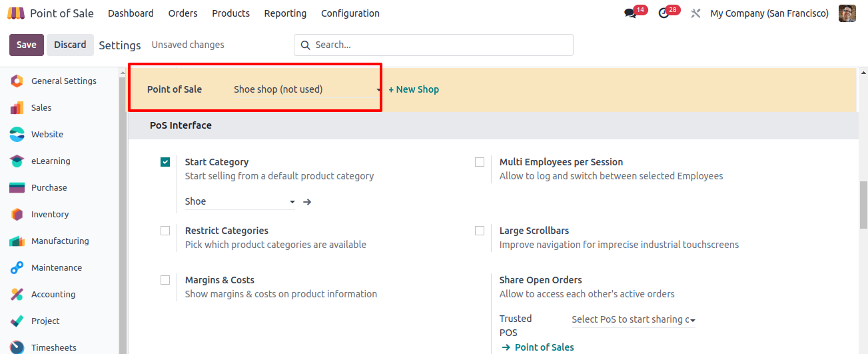This screenshot has height=354, width=868.
Task: Select Project settings in sidebar
Action: click(45, 321)
